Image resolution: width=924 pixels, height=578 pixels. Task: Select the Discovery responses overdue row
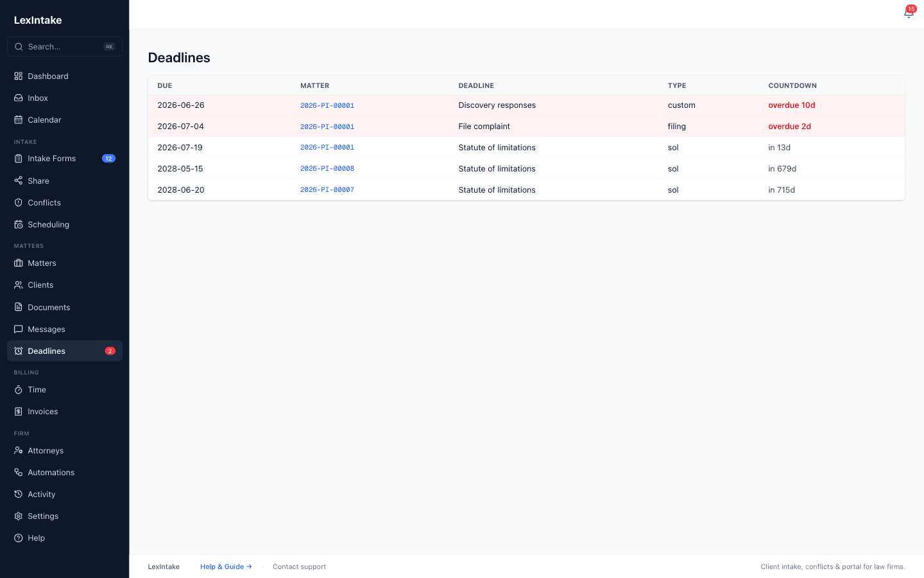click(x=526, y=105)
